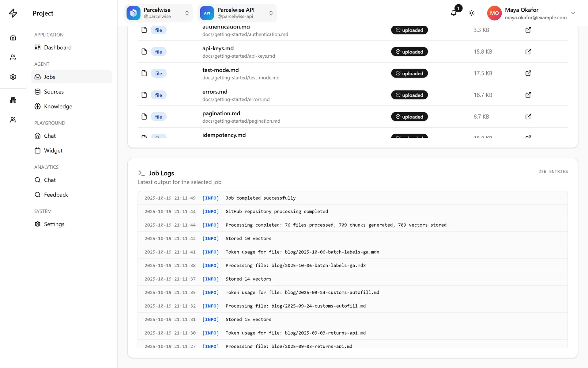Click 'GitHub repository processing completed' log line
This screenshot has width=588, height=368.
[352, 212]
